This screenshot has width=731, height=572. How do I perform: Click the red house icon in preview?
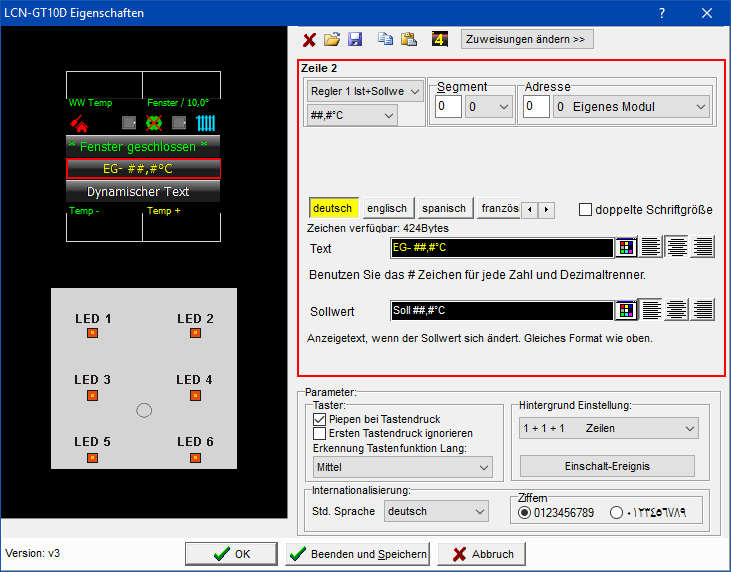pyautogui.click(x=79, y=125)
